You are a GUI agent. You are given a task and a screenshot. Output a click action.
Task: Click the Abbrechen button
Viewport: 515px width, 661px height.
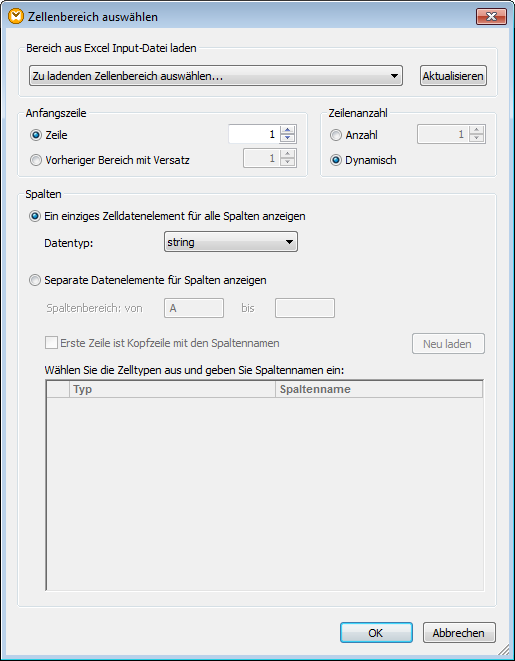click(459, 633)
